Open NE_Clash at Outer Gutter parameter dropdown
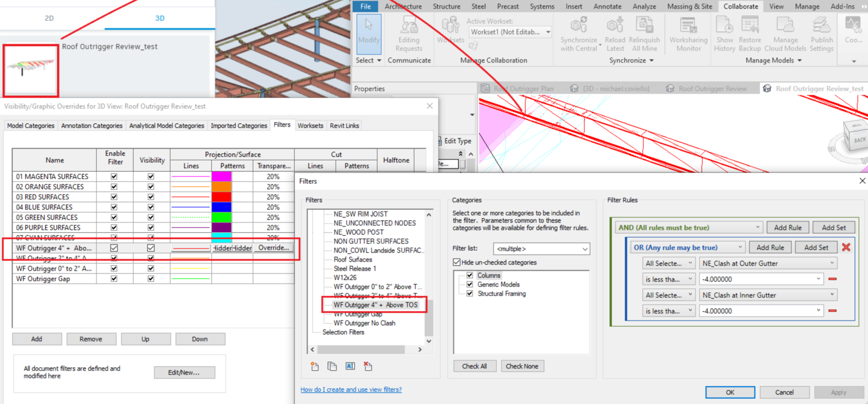The height and width of the screenshot is (404, 868). (768, 263)
